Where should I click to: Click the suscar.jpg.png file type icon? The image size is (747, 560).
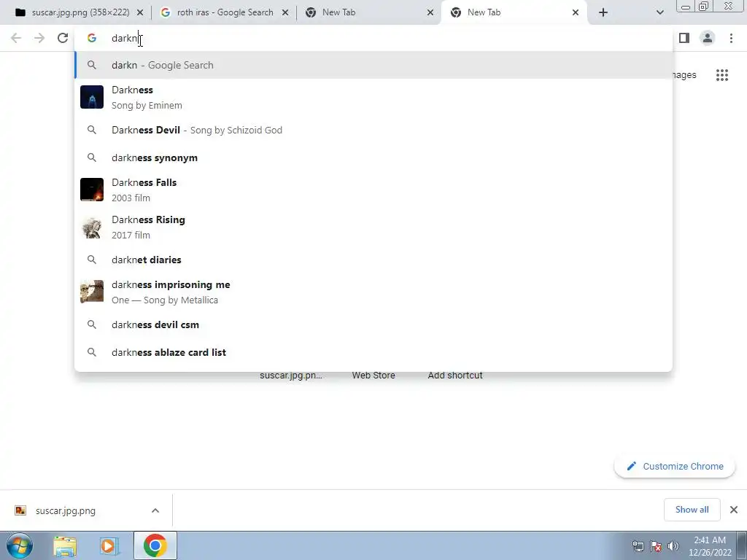tap(20, 510)
